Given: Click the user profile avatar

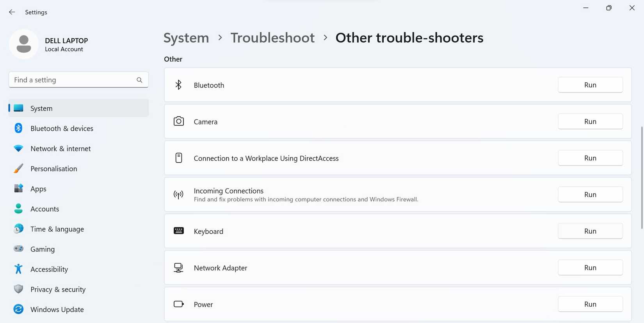Looking at the screenshot, I should (x=24, y=44).
